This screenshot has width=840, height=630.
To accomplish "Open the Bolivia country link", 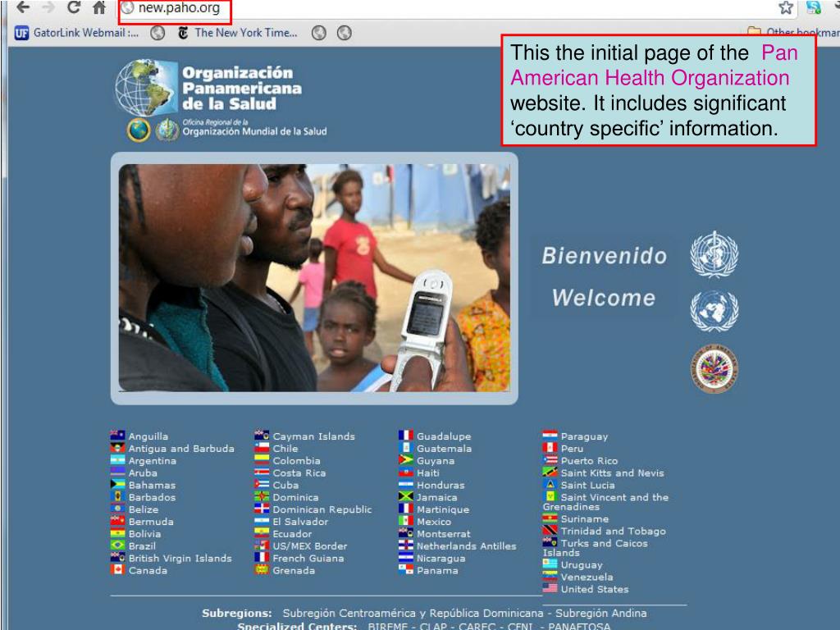I will 144,533.
